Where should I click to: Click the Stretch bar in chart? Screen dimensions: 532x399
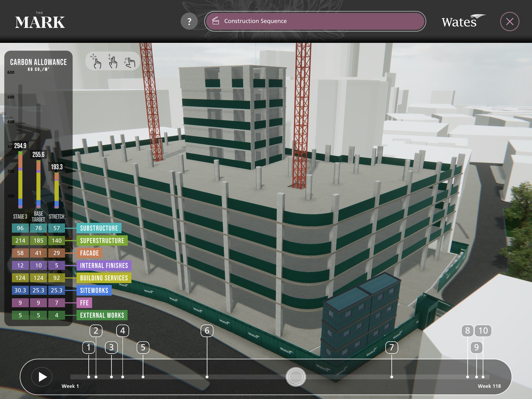pyautogui.click(x=56, y=190)
